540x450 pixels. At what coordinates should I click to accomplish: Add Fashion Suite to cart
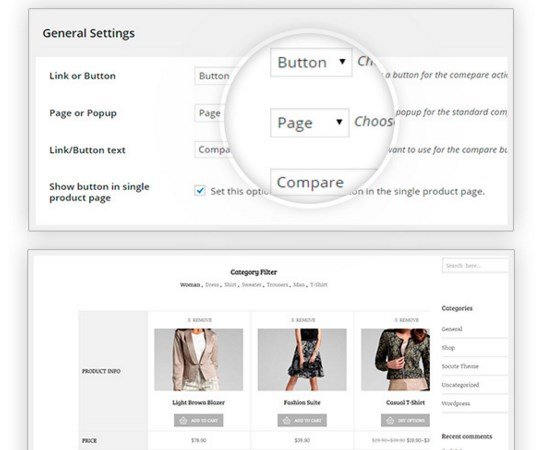click(x=302, y=420)
